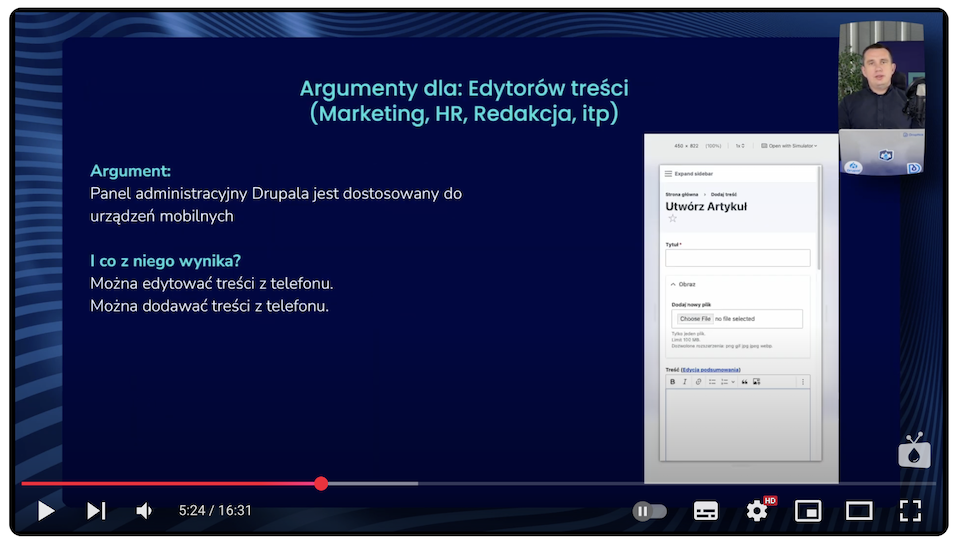Click the bulleted list editor icon

pos(712,382)
